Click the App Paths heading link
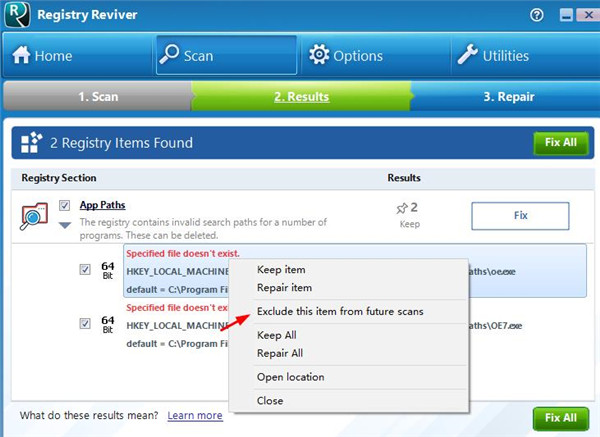This screenshot has height=437, width=600. pos(102,205)
